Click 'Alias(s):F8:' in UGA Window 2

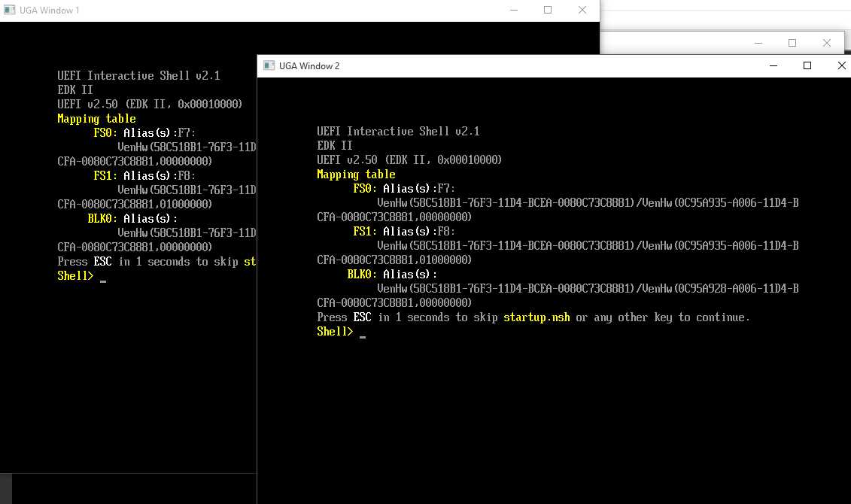[419, 232]
